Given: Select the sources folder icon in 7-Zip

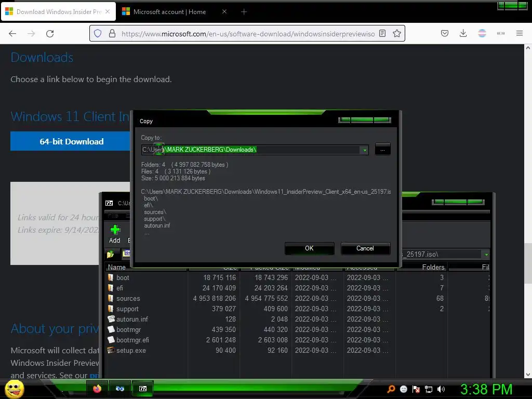Looking at the screenshot, I should pos(110,298).
